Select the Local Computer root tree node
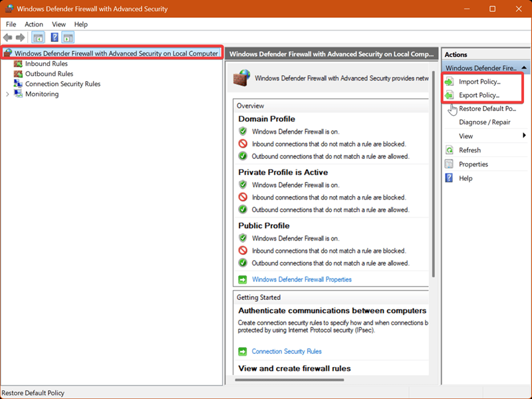532x399 pixels. point(116,53)
